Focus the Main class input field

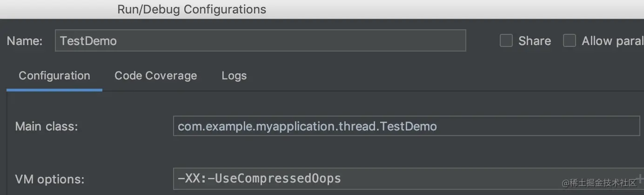coord(406,126)
